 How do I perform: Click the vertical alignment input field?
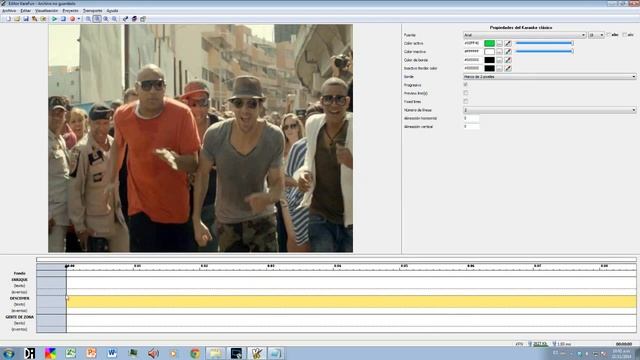[471, 127]
